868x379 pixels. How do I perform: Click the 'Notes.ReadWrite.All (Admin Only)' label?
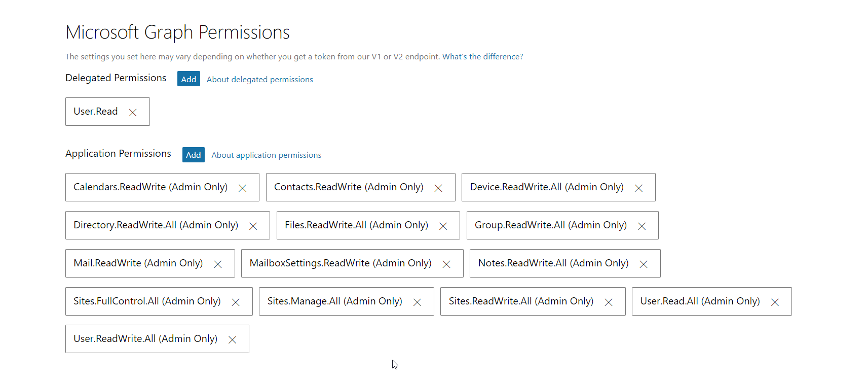553,263
